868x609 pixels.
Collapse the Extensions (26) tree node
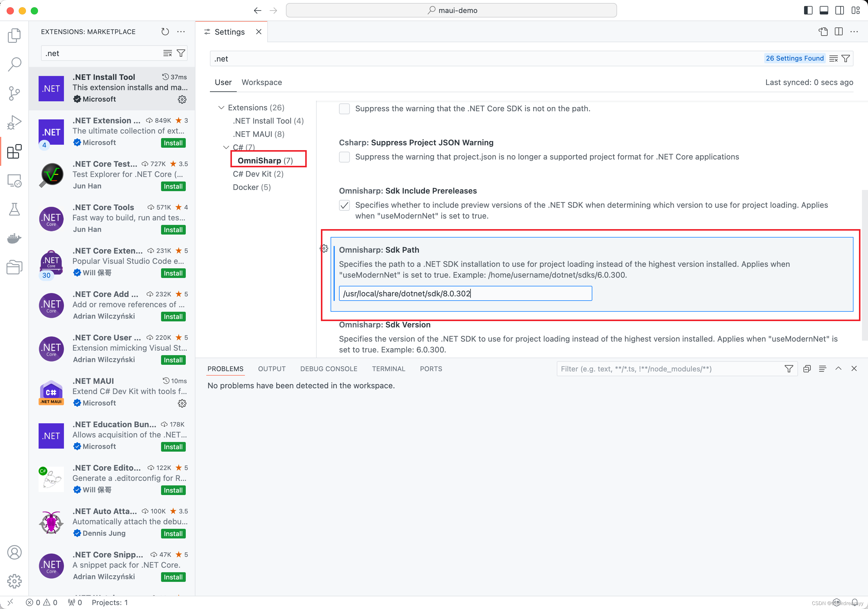click(222, 108)
